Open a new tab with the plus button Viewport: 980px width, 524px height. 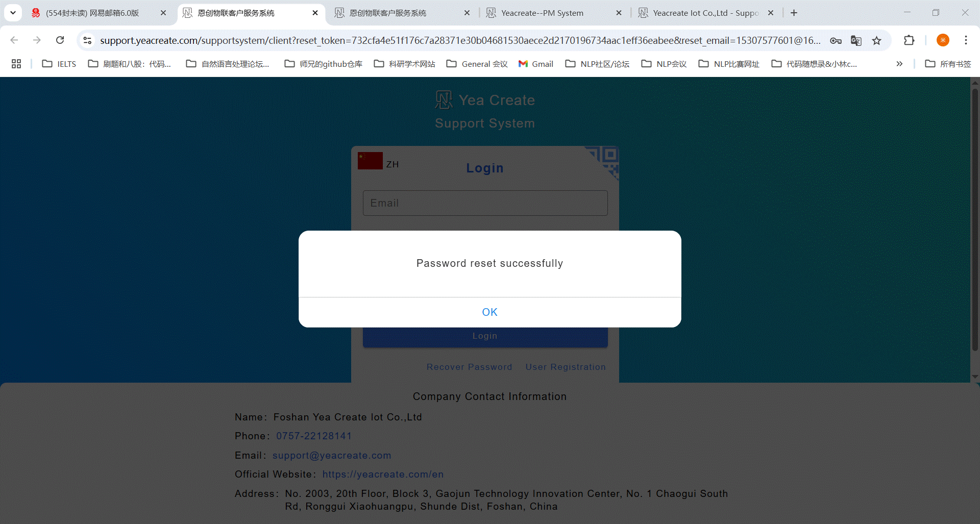tap(794, 13)
